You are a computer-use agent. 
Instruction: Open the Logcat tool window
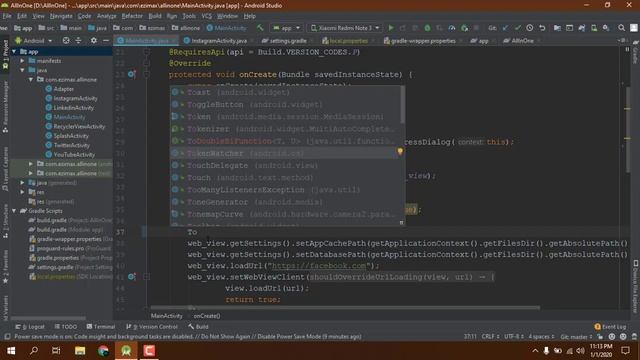(x=30, y=327)
